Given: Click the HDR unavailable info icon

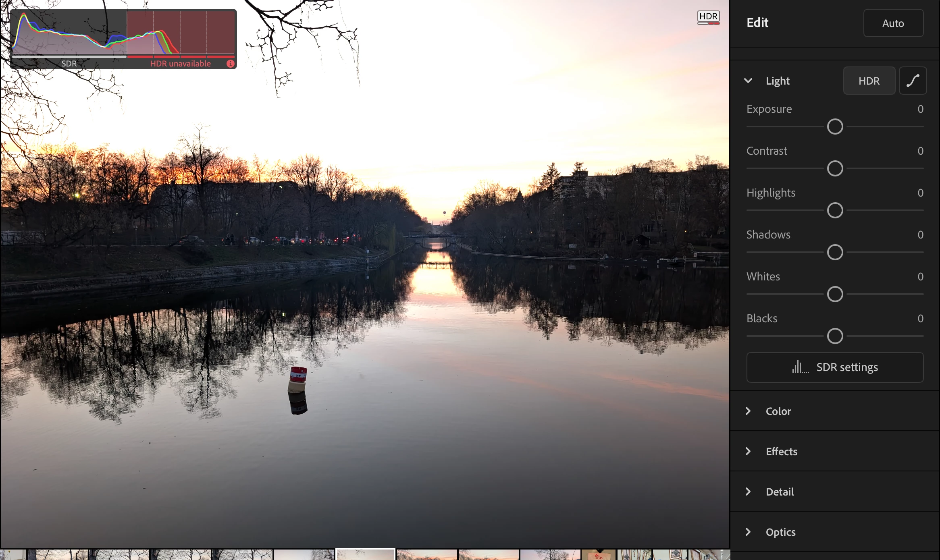Looking at the screenshot, I should point(230,64).
